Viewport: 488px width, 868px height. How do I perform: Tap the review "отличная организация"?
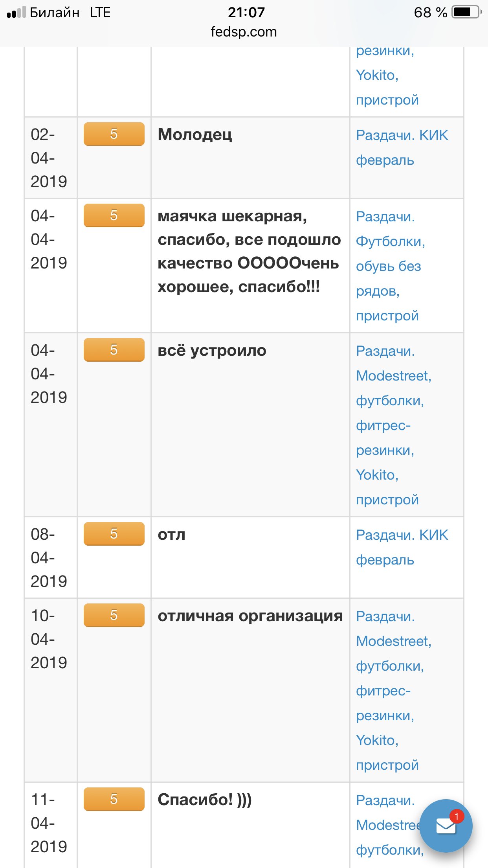click(250, 616)
